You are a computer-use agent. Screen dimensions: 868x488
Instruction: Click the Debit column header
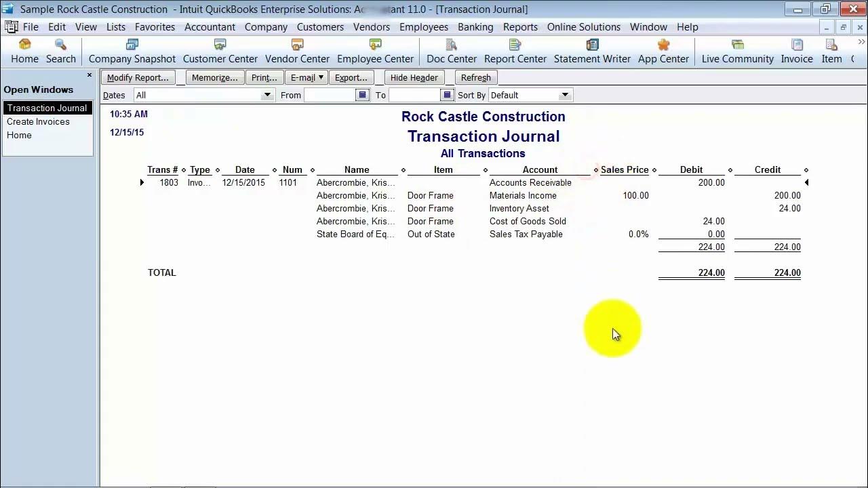pos(691,169)
